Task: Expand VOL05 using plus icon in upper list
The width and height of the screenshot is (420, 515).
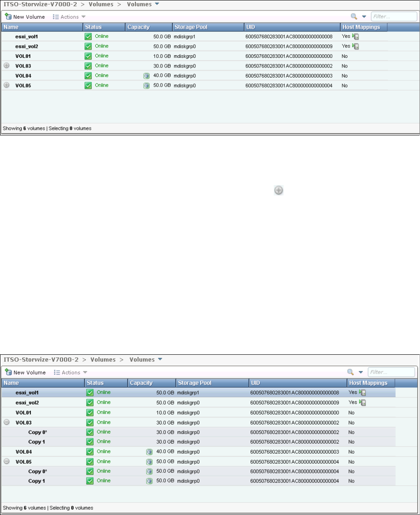Action: 7,85
